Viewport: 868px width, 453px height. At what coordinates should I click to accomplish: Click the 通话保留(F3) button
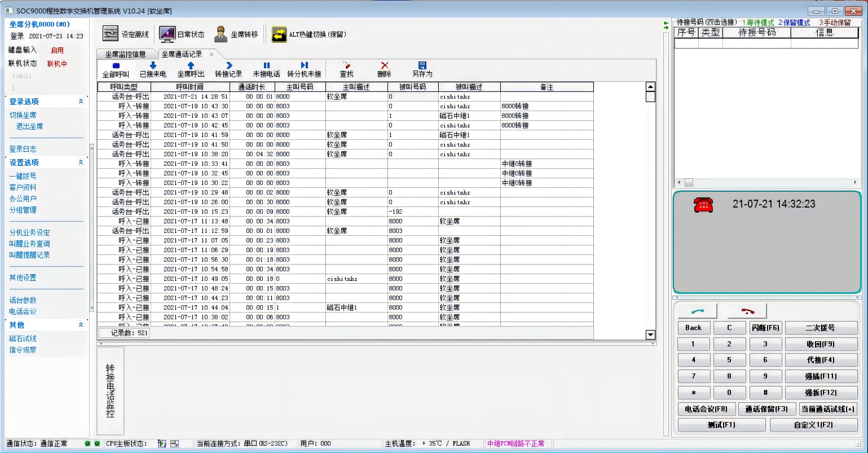tap(766, 409)
